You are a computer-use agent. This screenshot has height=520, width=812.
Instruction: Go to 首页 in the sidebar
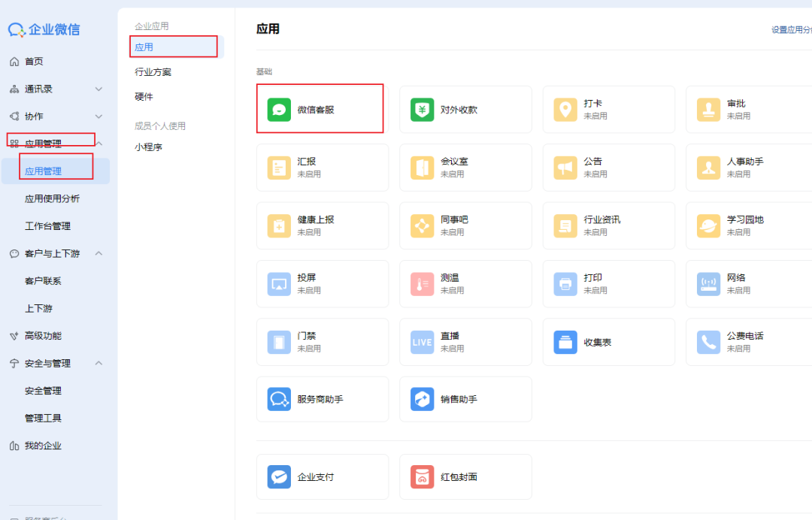34,62
